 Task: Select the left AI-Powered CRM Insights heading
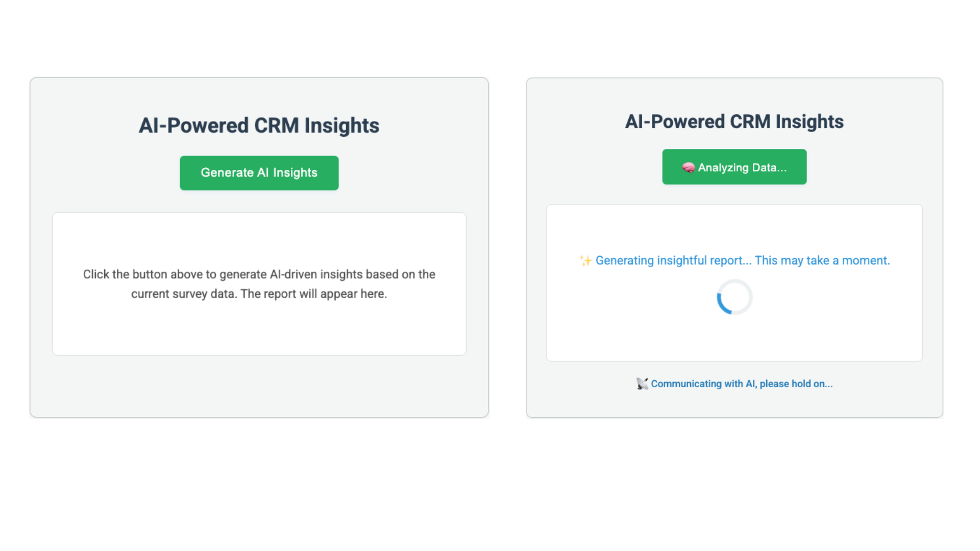coord(259,125)
